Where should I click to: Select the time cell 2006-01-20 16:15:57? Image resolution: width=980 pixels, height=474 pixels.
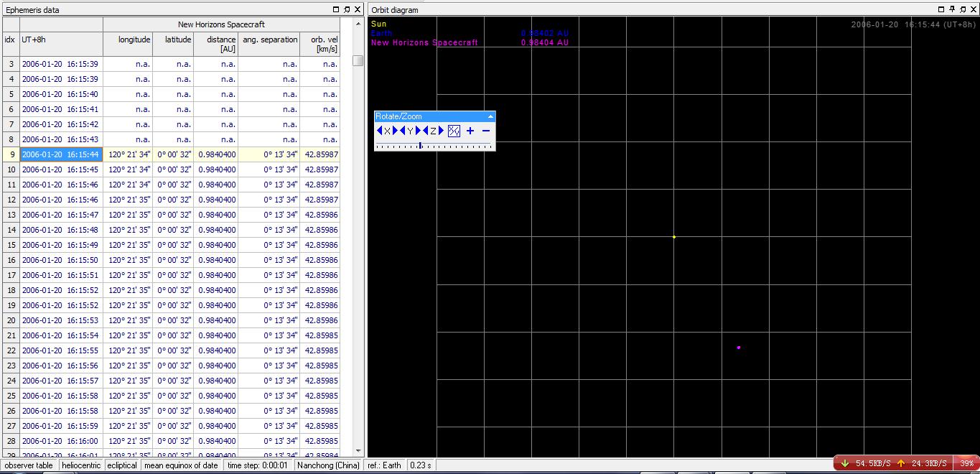click(x=62, y=381)
